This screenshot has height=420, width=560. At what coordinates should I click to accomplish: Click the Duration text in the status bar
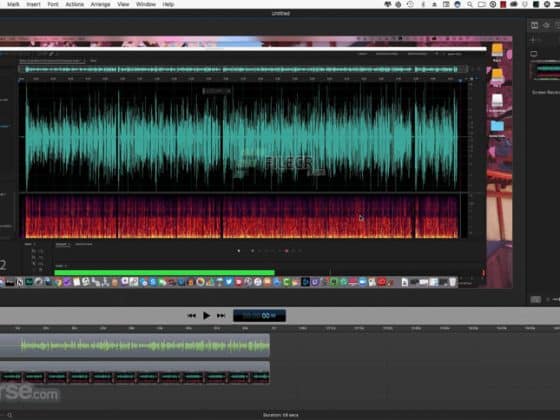click(281, 415)
